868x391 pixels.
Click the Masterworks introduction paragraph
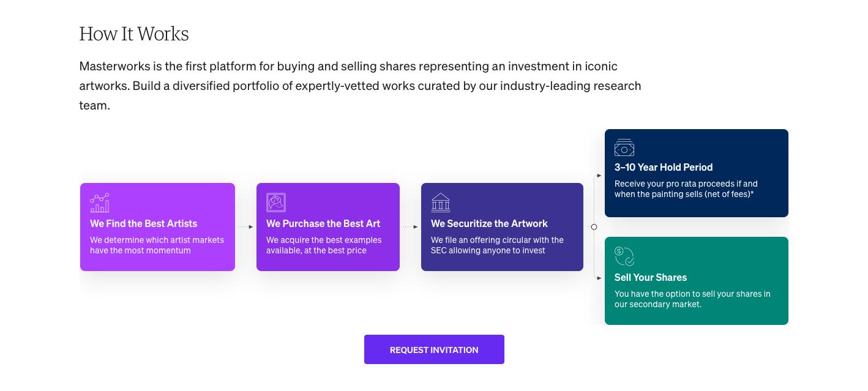coord(360,85)
